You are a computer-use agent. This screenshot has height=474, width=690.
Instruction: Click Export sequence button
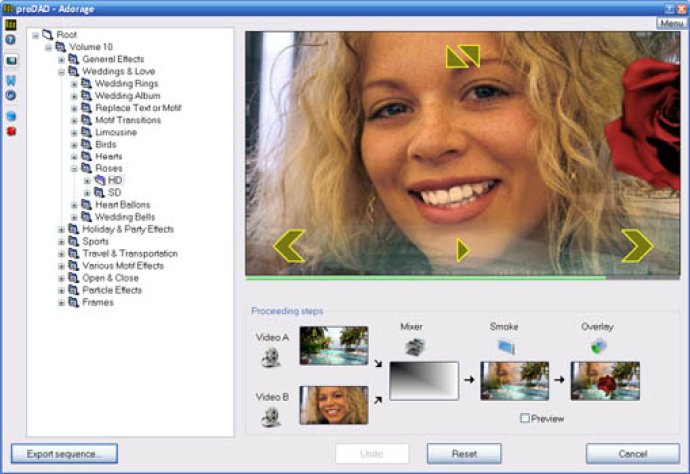point(64,454)
